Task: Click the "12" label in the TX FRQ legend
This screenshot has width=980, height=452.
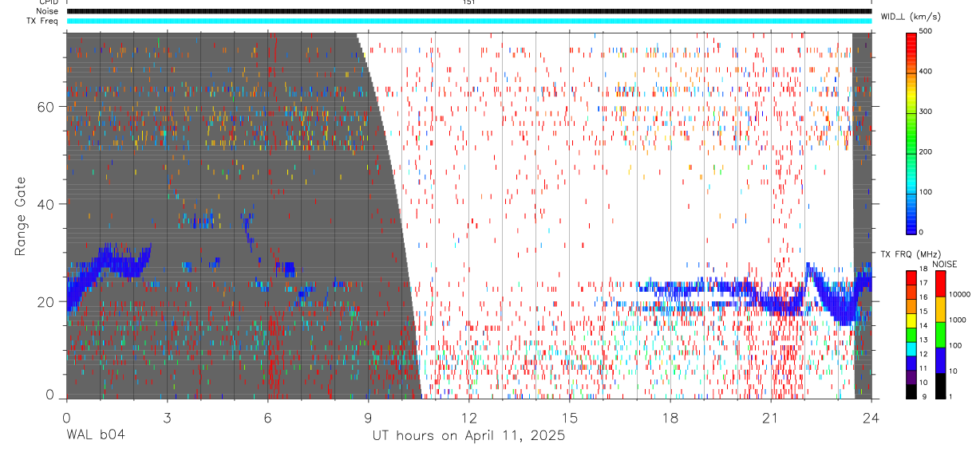Action: click(x=923, y=354)
